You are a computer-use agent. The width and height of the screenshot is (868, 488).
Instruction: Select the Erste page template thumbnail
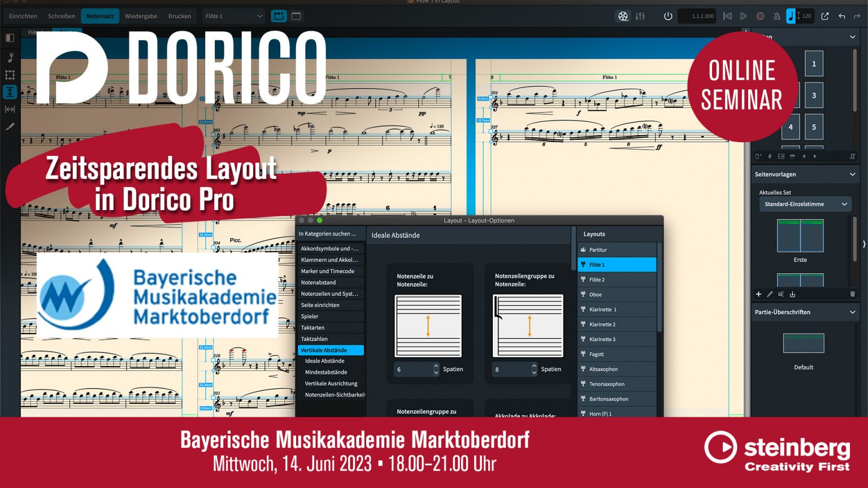click(x=800, y=236)
